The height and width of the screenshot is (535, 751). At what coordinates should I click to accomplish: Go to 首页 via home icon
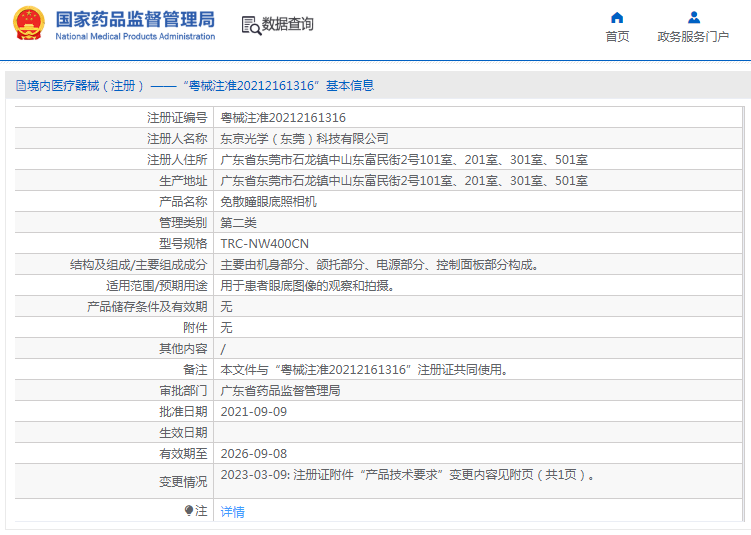[617, 18]
